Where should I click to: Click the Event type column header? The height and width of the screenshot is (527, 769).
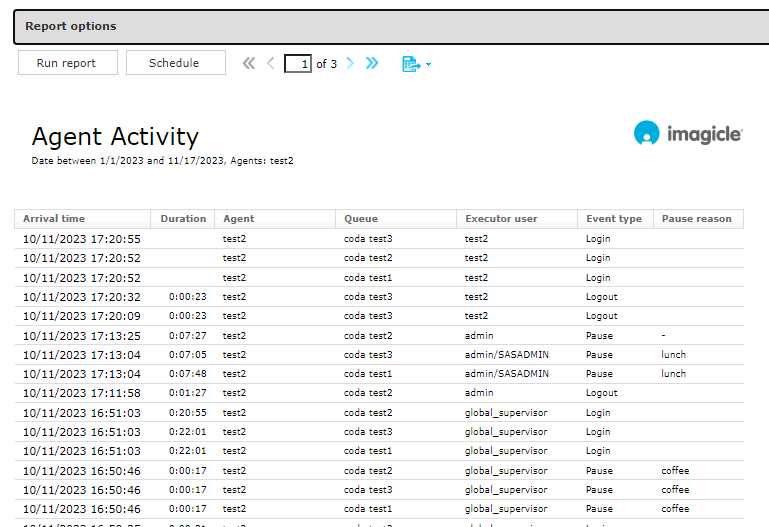(x=614, y=219)
